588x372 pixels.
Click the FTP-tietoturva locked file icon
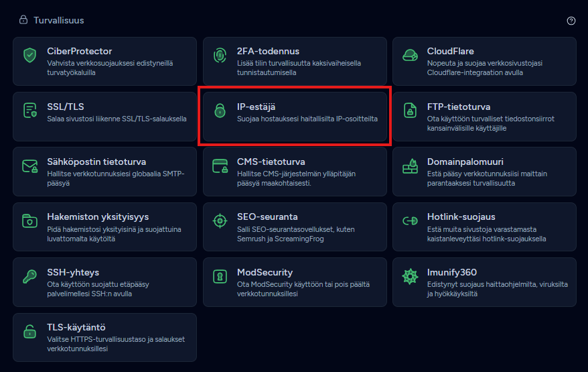click(410, 111)
